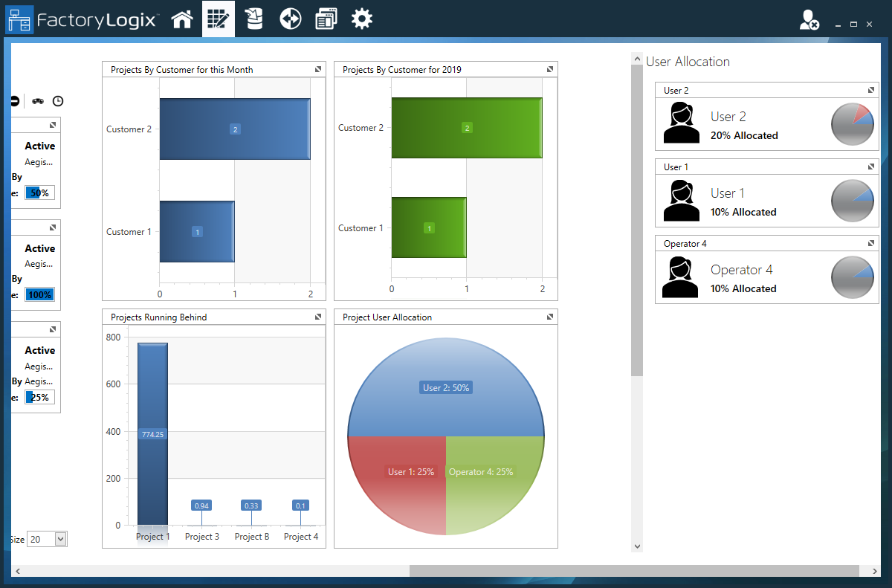The height and width of the screenshot is (588, 892).
Task: Expand the User 2 allocation card
Action: click(x=870, y=90)
